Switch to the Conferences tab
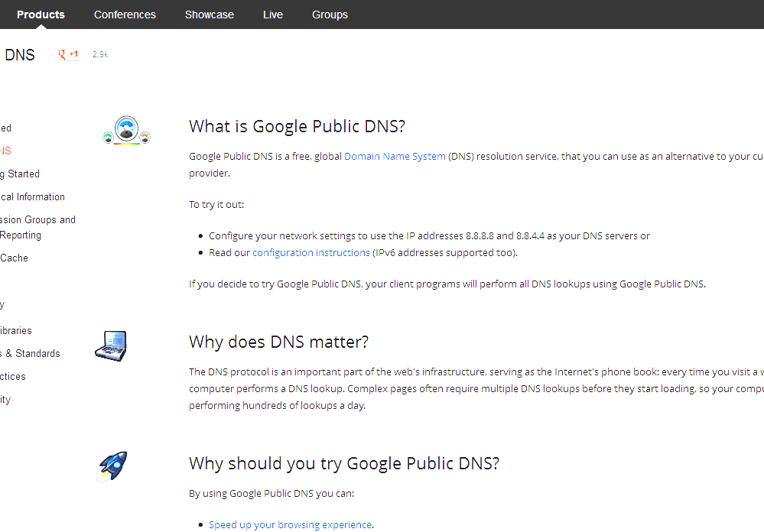The height and width of the screenshot is (532, 764). click(x=125, y=15)
